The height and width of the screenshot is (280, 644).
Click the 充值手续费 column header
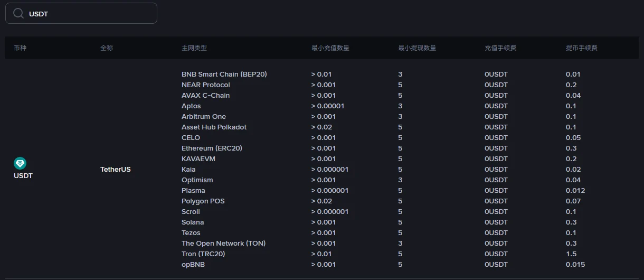[x=500, y=48]
